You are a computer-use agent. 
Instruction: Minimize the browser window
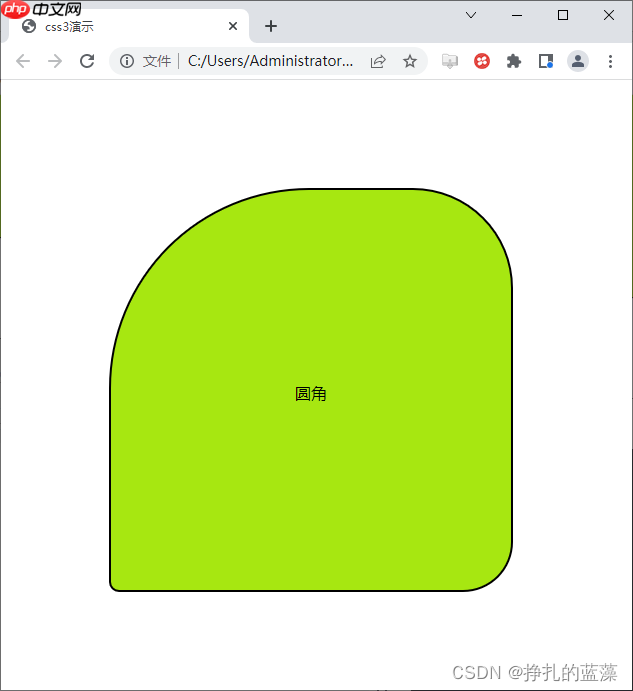(517, 15)
